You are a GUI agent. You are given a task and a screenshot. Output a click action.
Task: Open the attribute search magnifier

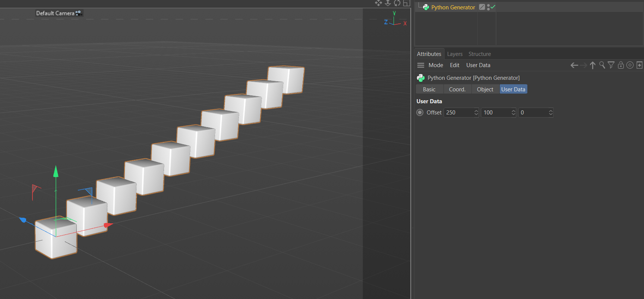(602, 65)
